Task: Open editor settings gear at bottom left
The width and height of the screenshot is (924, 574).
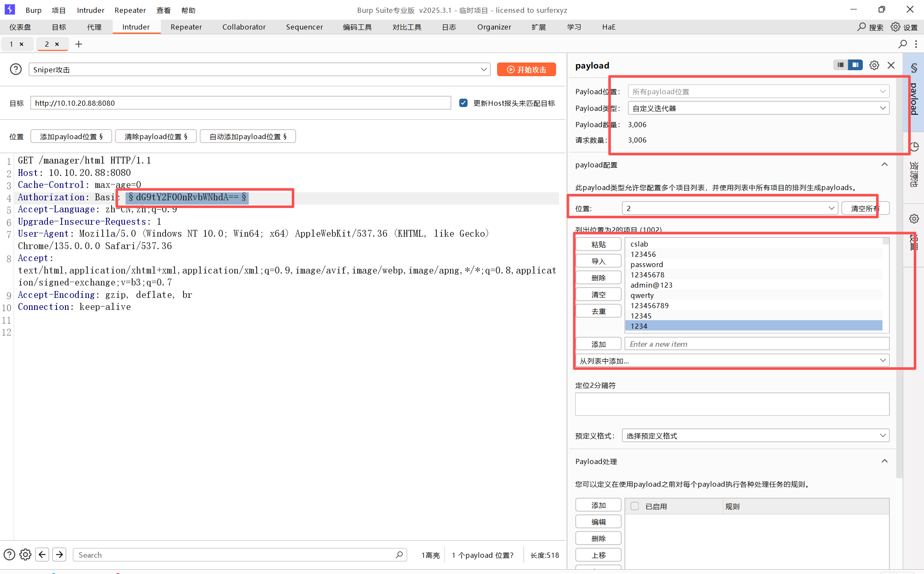Action: (25, 555)
